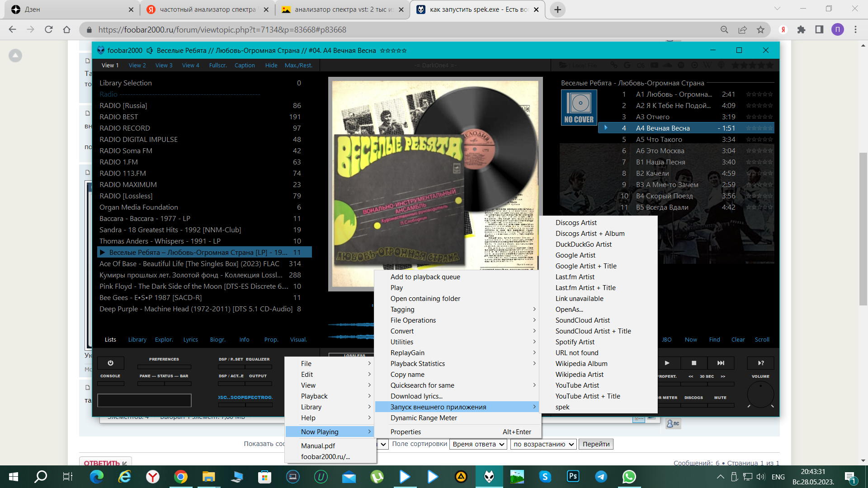868x488 pixels.
Task: Switch to the View 3 tab
Action: point(164,66)
